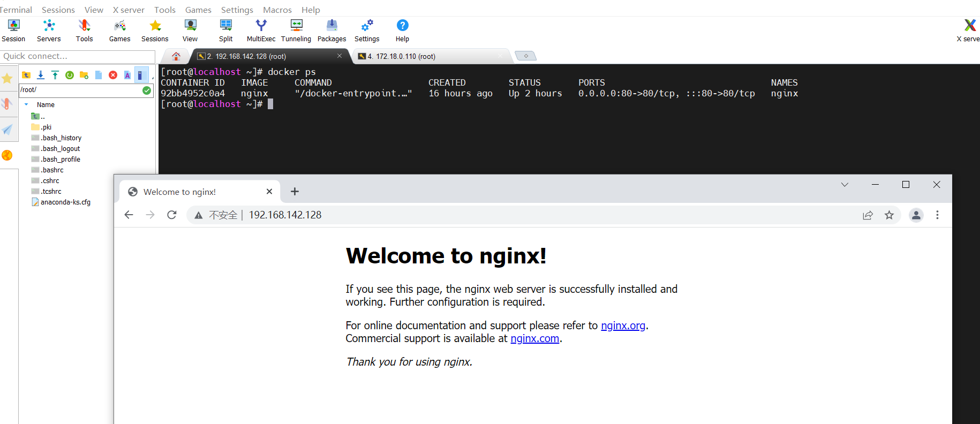Click the SFTP upload arrow icon
This screenshot has width=980, height=424.
[55, 75]
